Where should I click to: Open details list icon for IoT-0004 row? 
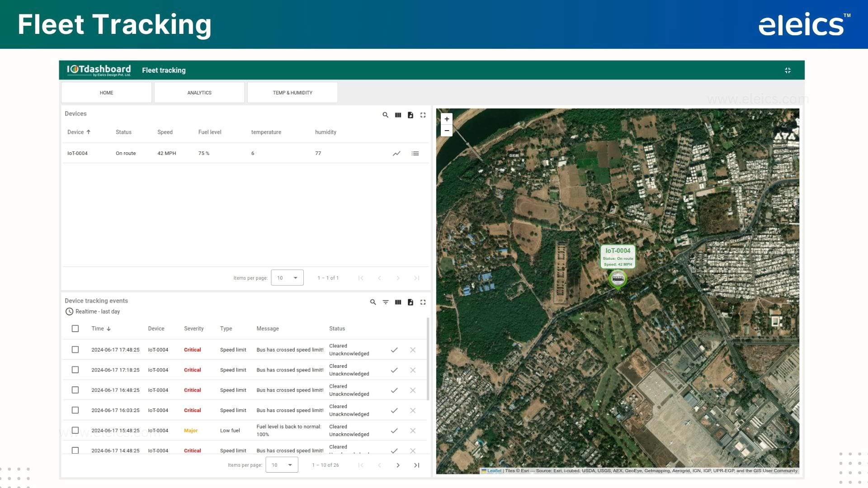pyautogui.click(x=415, y=154)
